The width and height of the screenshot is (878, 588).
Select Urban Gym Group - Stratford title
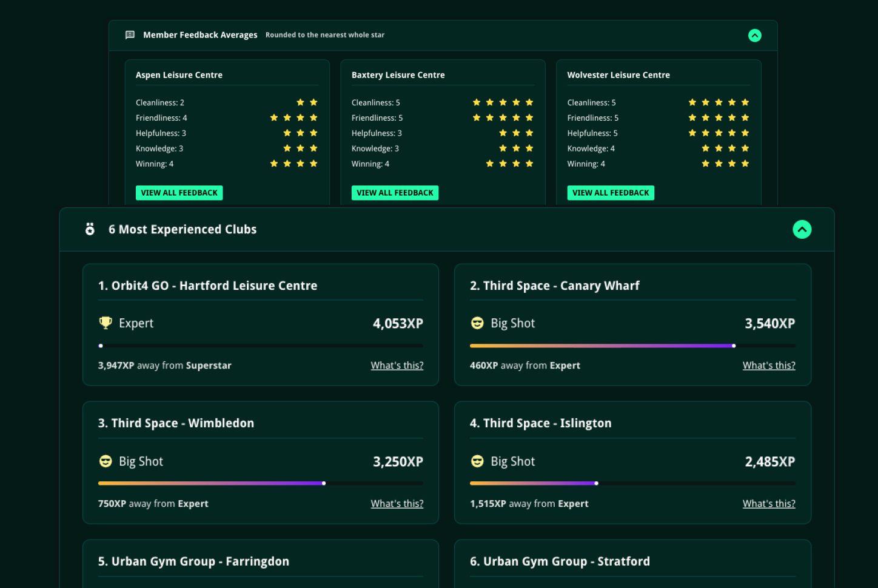coord(560,561)
